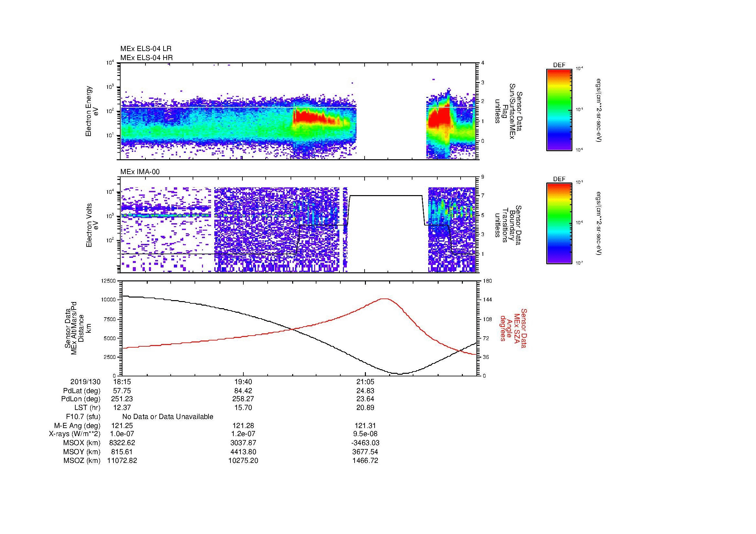
Task: Click the PdLon value 258.27
Action: 243,399
